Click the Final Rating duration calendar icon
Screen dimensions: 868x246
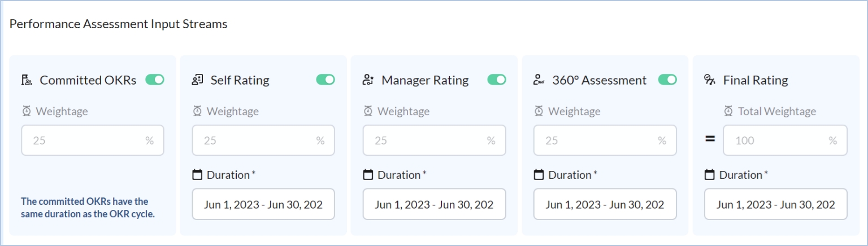[710, 175]
